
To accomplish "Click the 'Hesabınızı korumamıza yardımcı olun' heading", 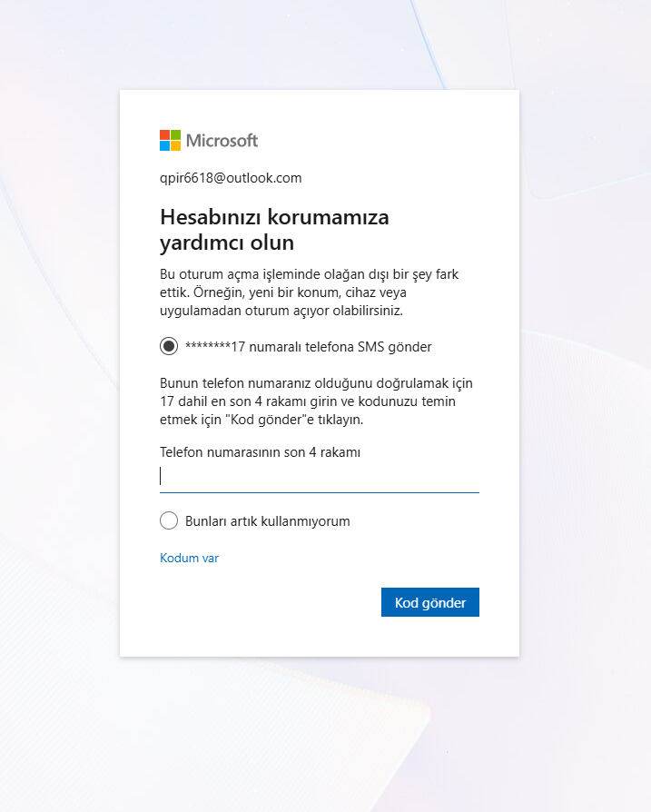I will (274, 230).
